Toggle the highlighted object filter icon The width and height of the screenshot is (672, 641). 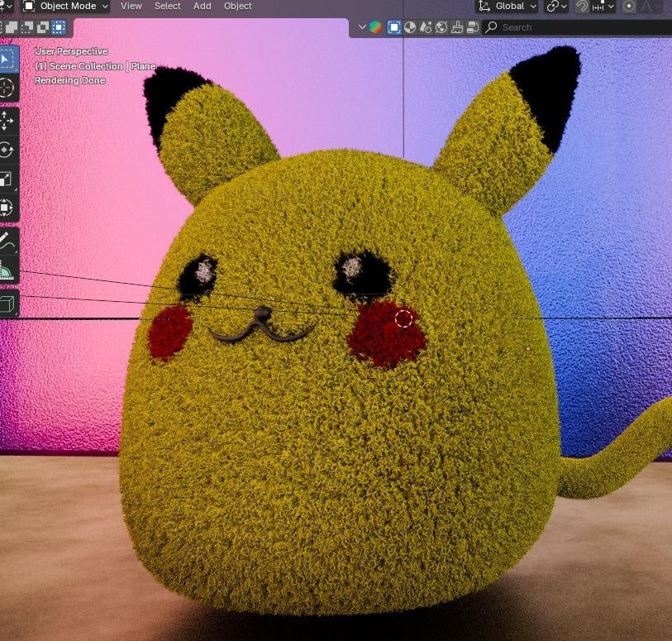click(393, 27)
